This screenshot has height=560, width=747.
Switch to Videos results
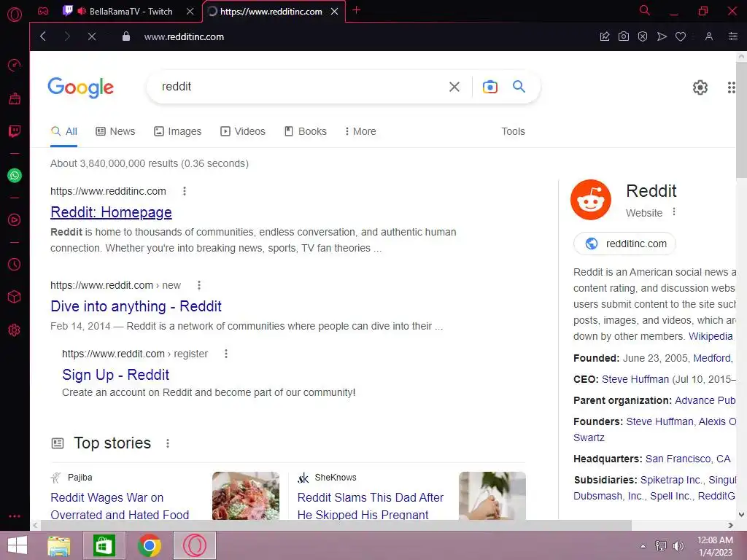[243, 131]
